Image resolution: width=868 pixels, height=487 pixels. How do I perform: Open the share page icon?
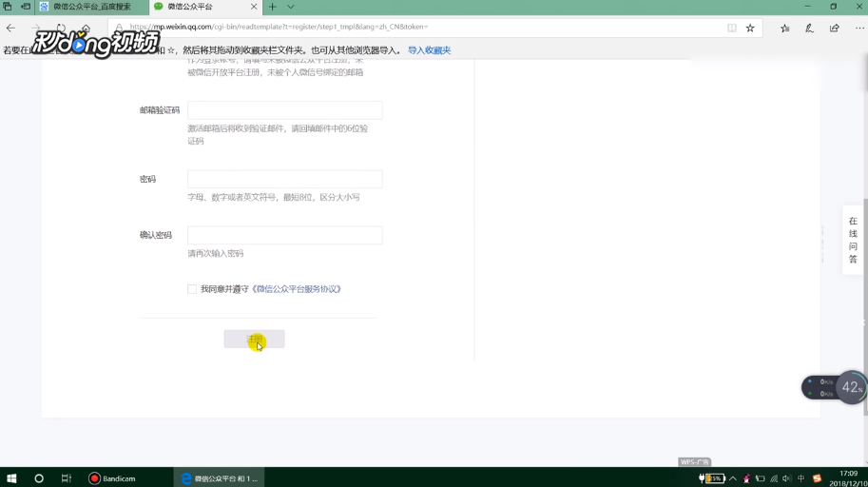coord(834,28)
